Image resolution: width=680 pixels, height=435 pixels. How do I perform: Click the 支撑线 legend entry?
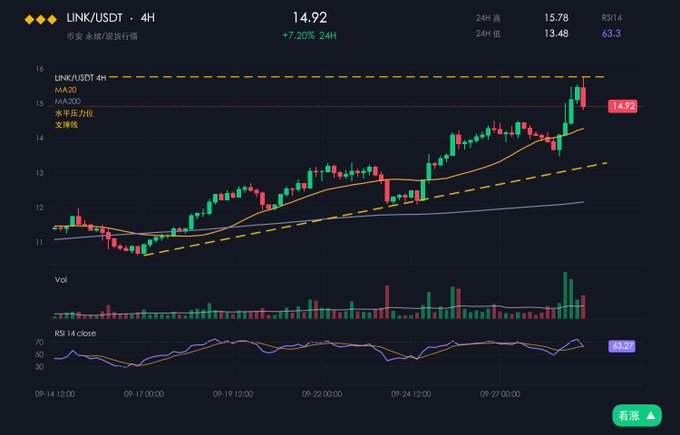[x=66, y=125]
